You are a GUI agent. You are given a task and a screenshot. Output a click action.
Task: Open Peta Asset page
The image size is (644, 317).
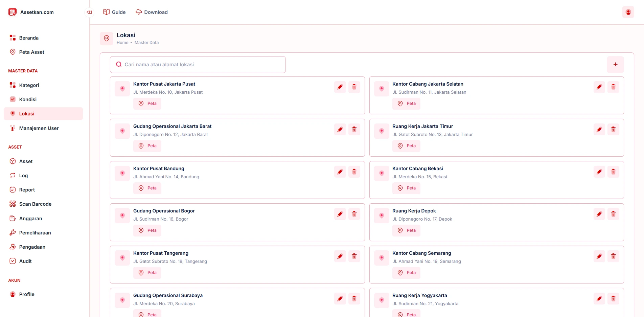coord(43,52)
